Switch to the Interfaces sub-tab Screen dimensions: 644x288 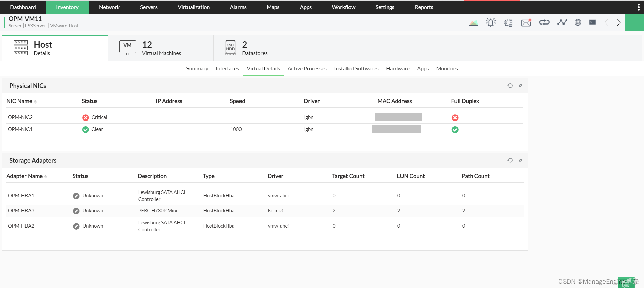tap(227, 68)
